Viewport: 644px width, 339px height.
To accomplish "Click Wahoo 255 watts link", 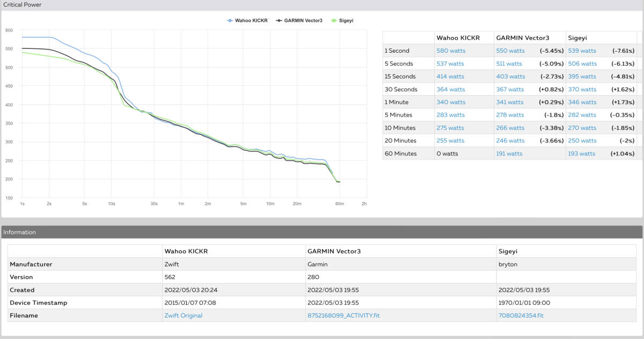I will [451, 141].
